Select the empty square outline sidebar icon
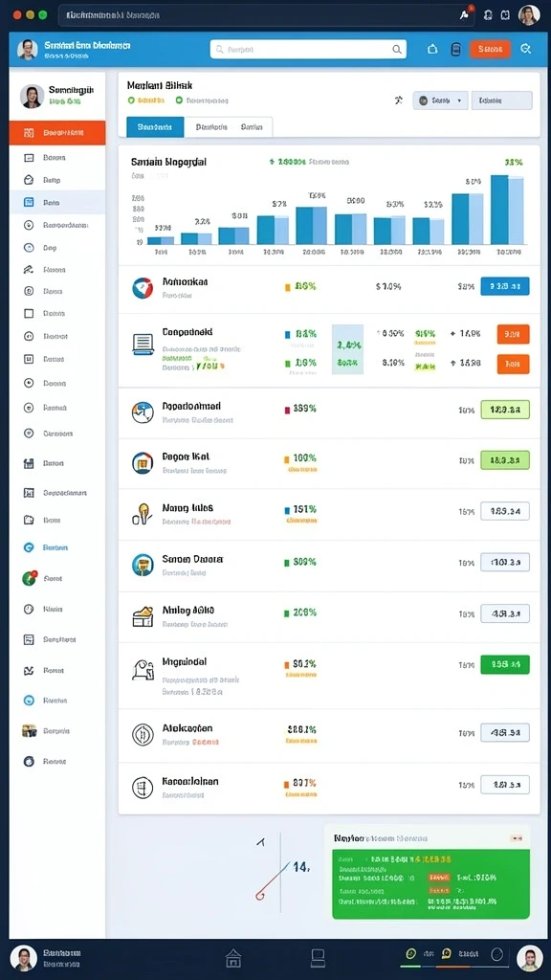Image resolution: width=551 pixels, height=980 pixels. pyautogui.click(x=28, y=313)
